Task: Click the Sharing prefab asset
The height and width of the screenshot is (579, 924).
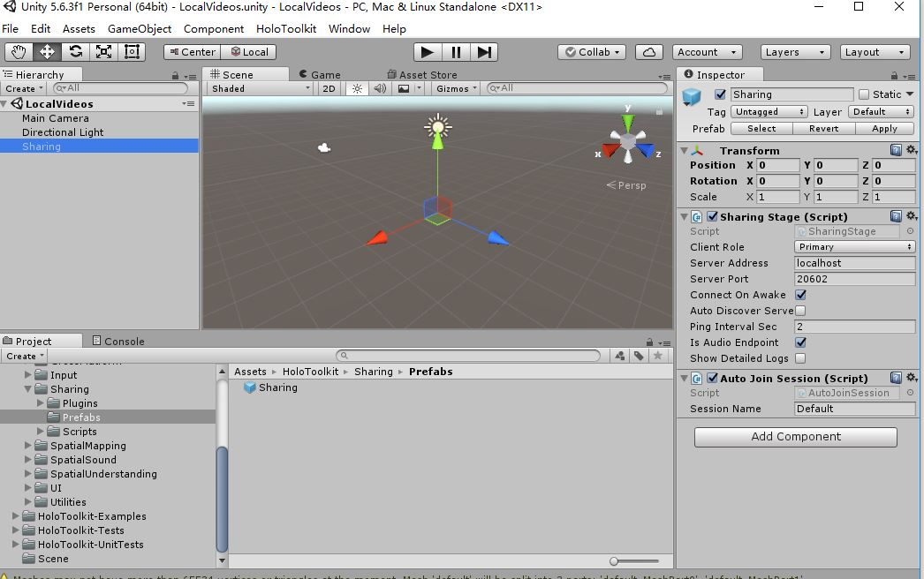Action: [x=271, y=387]
